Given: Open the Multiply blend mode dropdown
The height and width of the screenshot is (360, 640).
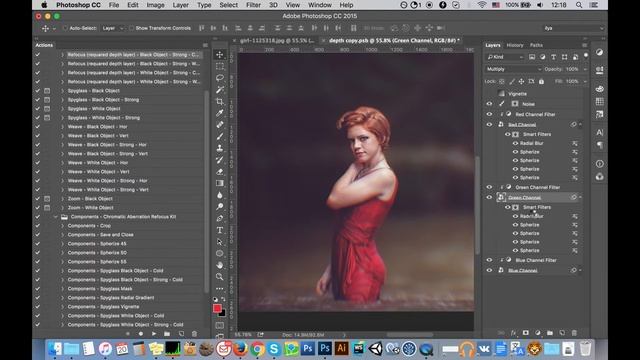Looking at the screenshot, I should tap(513, 69).
